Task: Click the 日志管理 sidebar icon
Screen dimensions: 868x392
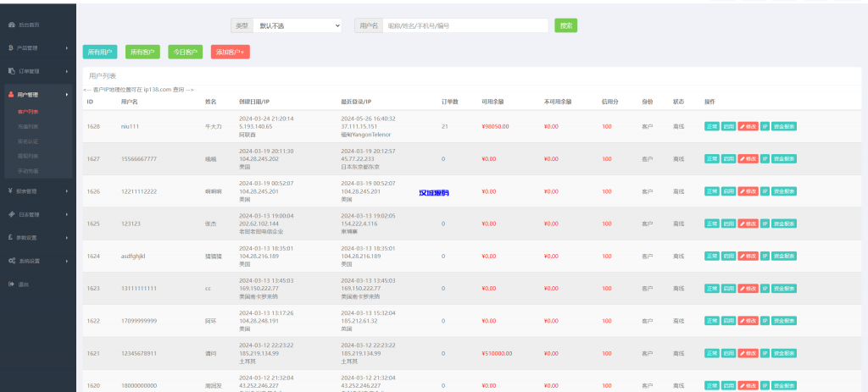Action: tap(9, 214)
